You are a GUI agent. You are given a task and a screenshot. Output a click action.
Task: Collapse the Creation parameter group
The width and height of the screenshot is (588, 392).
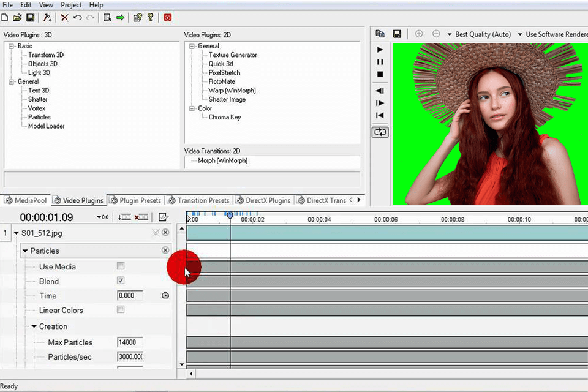tap(34, 326)
